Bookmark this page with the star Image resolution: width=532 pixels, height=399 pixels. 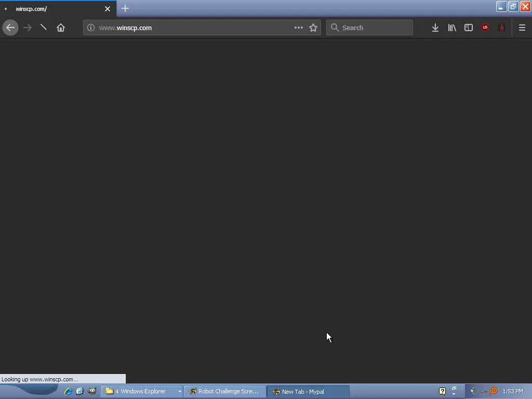[x=313, y=28]
